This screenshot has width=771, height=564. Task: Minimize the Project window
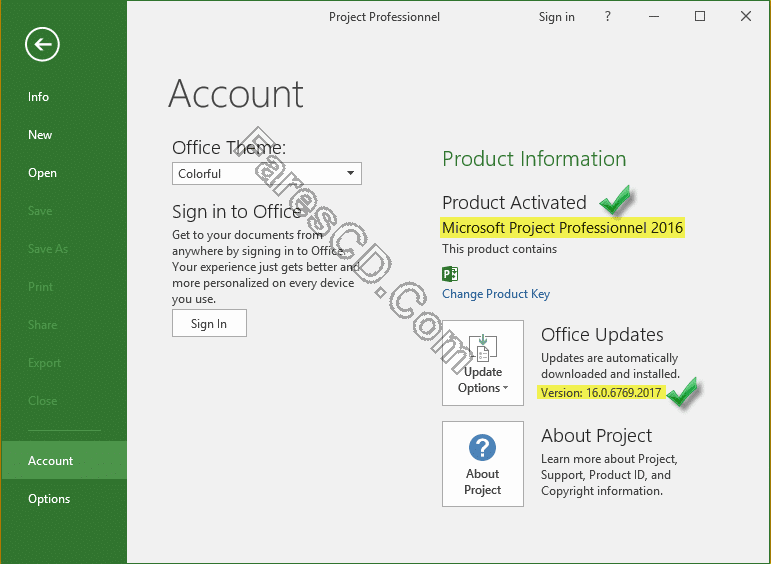click(653, 17)
